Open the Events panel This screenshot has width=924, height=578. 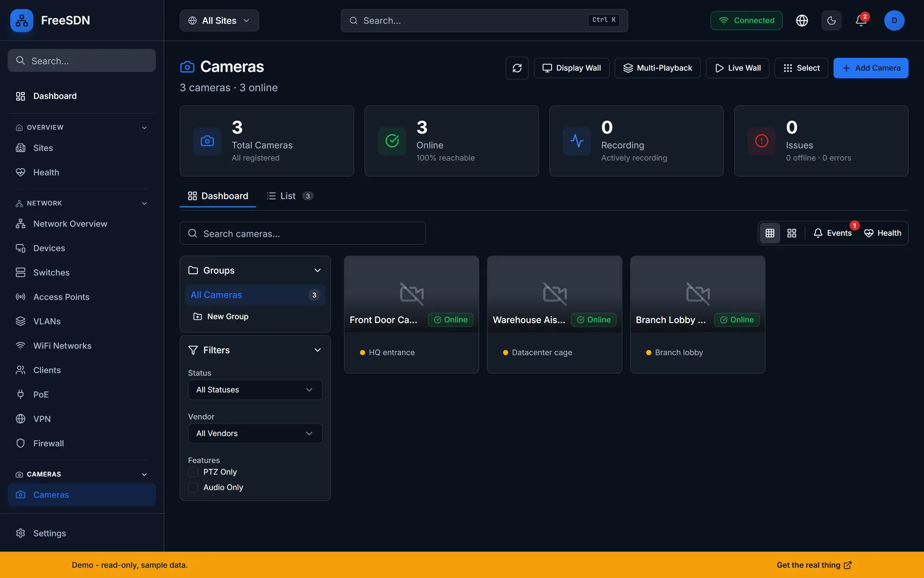click(x=832, y=233)
